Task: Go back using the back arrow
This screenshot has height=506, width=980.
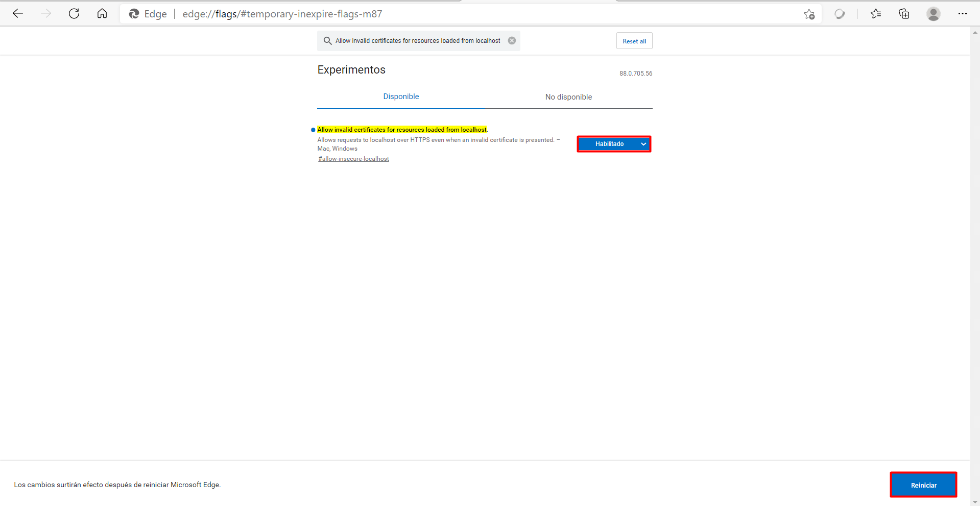Action: [18, 14]
